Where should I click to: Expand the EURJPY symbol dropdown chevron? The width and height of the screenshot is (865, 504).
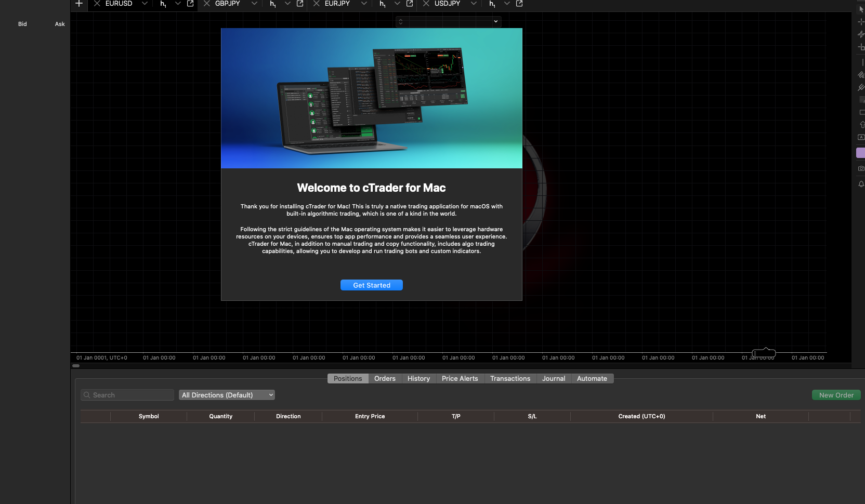(364, 4)
